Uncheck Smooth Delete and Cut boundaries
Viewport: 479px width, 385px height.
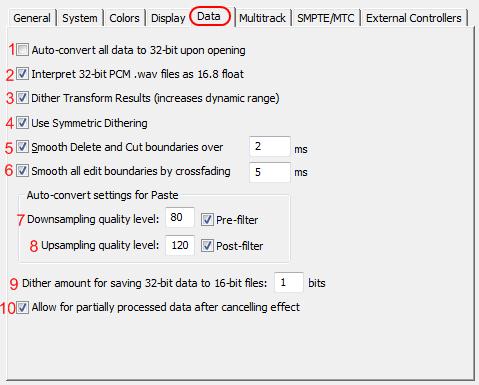(x=22, y=147)
